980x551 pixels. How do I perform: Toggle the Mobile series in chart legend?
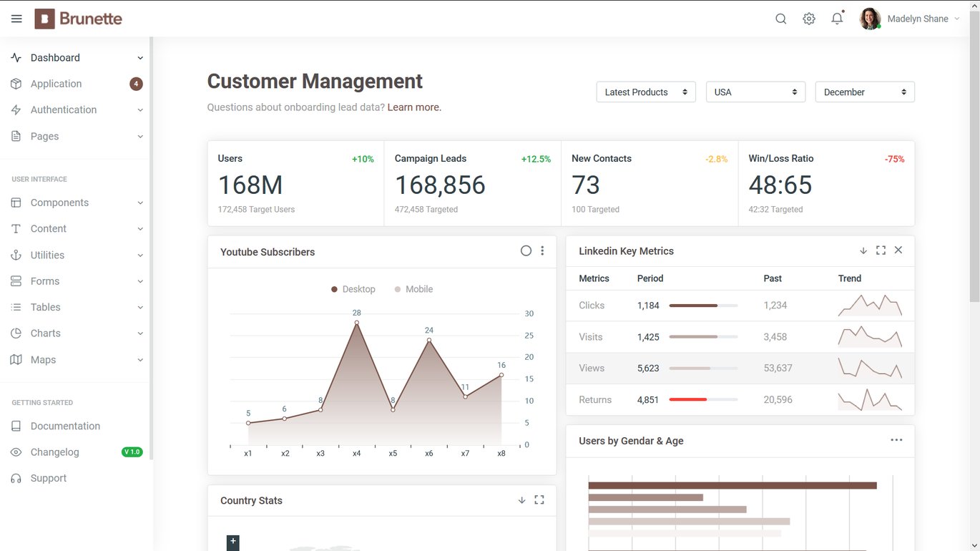[413, 289]
